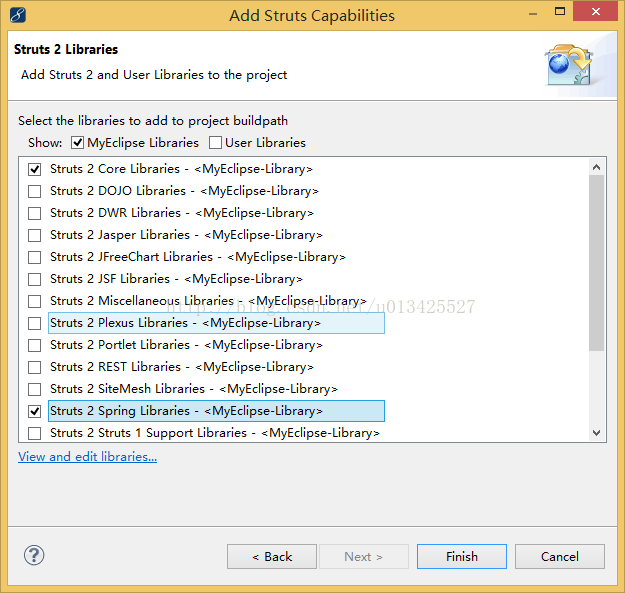
Task: Uncheck Struts 2 Spring Libraries checkbox
Action: pos(35,411)
